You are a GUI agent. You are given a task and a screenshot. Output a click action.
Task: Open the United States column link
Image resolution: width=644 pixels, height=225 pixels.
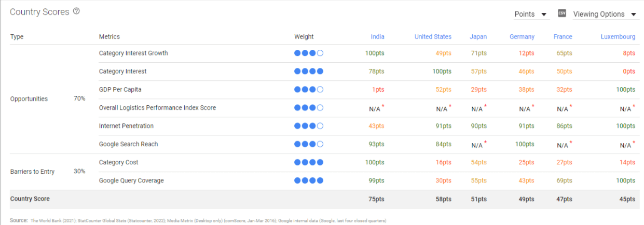tap(433, 37)
